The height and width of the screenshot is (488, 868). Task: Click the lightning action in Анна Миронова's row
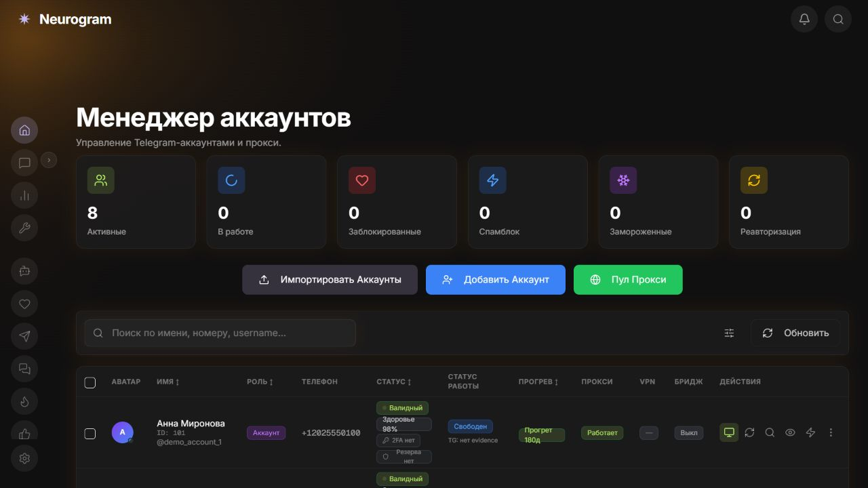click(x=810, y=432)
